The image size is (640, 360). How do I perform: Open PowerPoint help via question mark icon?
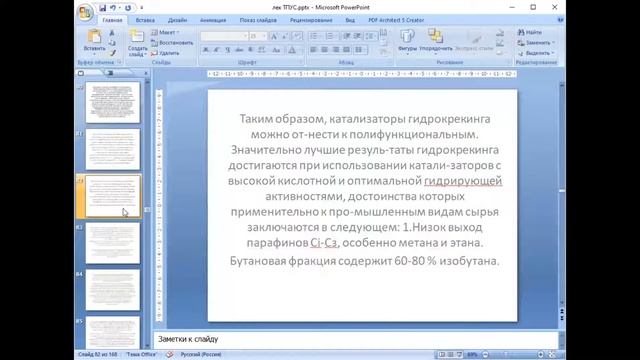coord(560,20)
